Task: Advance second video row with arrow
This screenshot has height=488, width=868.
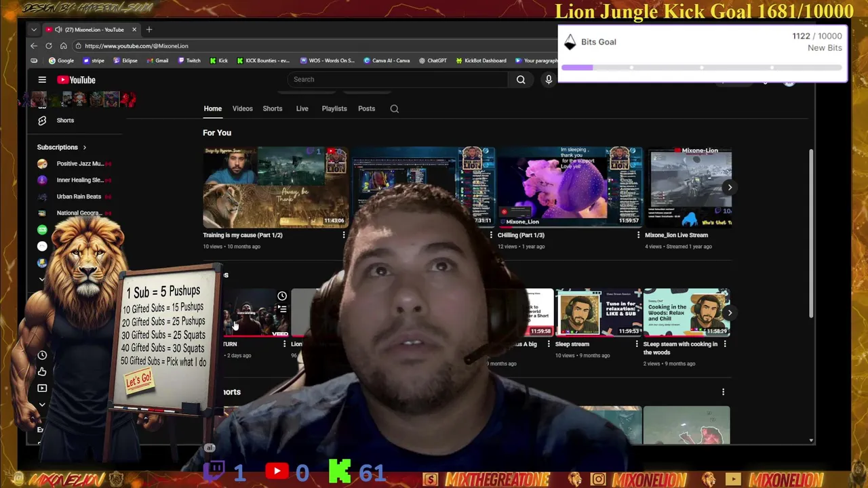Action: [x=730, y=312]
